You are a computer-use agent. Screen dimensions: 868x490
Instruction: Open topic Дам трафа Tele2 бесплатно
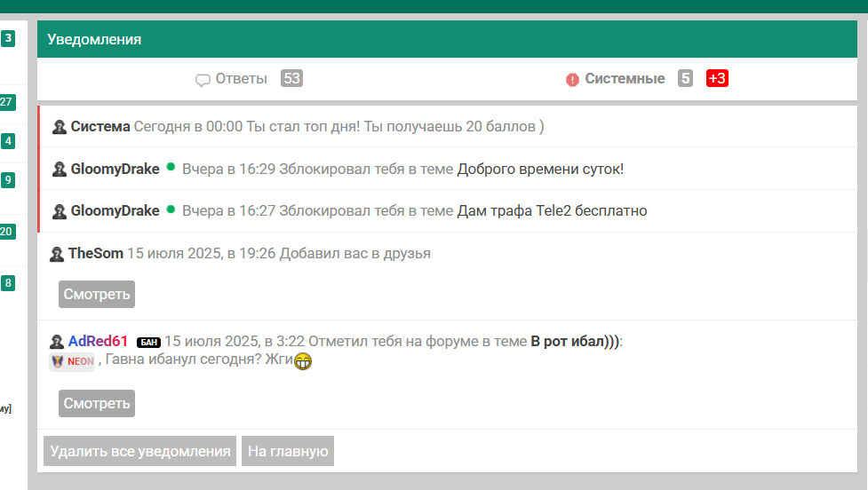tap(552, 210)
